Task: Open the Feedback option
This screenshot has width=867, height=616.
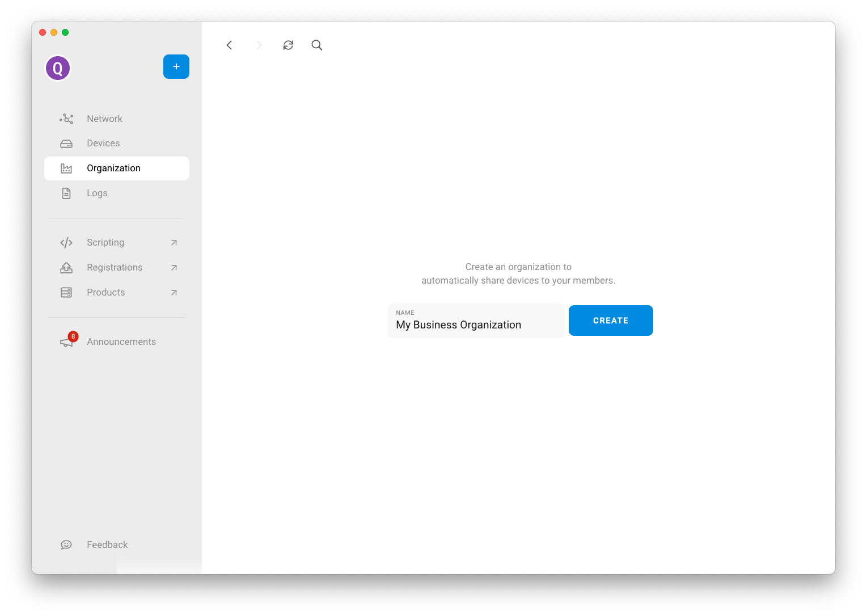Action: click(x=117, y=545)
